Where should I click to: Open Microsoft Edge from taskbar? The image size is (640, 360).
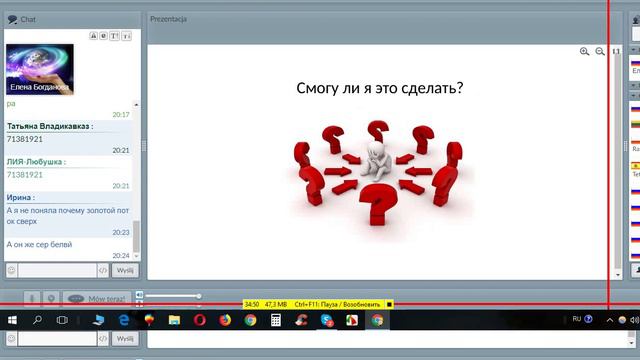pos(124,320)
